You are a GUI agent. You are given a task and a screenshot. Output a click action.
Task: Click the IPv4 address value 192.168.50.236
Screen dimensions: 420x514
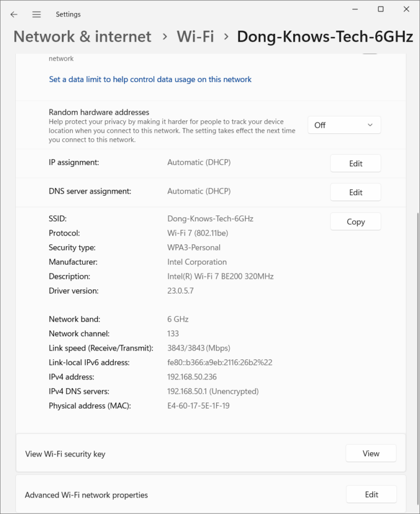tap(192, 377)
